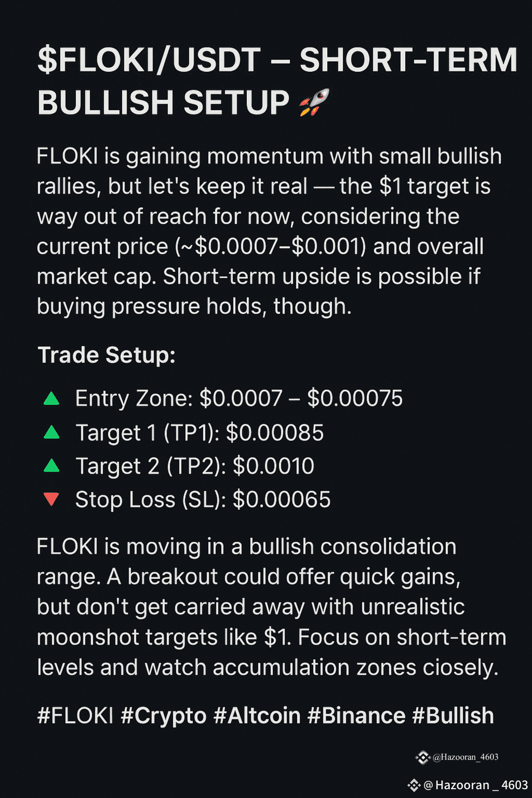Open the #Bullish hashtag

coord(453,716)
